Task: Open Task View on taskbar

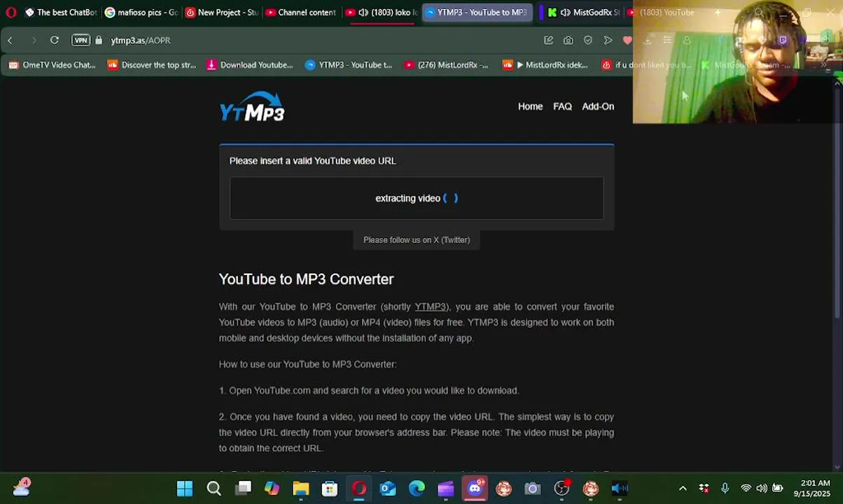Action: [x=243, y=489]
